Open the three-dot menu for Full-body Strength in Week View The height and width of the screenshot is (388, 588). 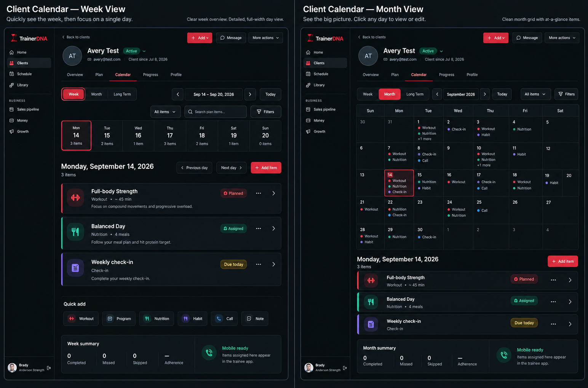tap(259, 193)
